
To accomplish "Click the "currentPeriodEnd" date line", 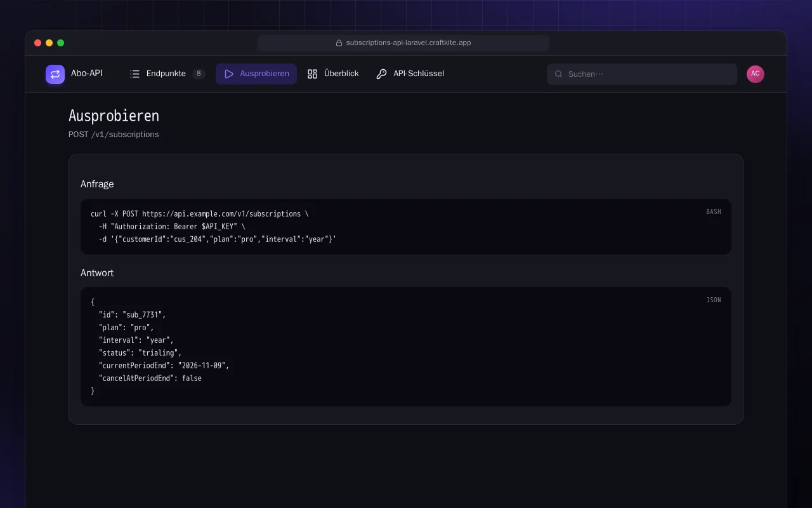I will [164, 366].
